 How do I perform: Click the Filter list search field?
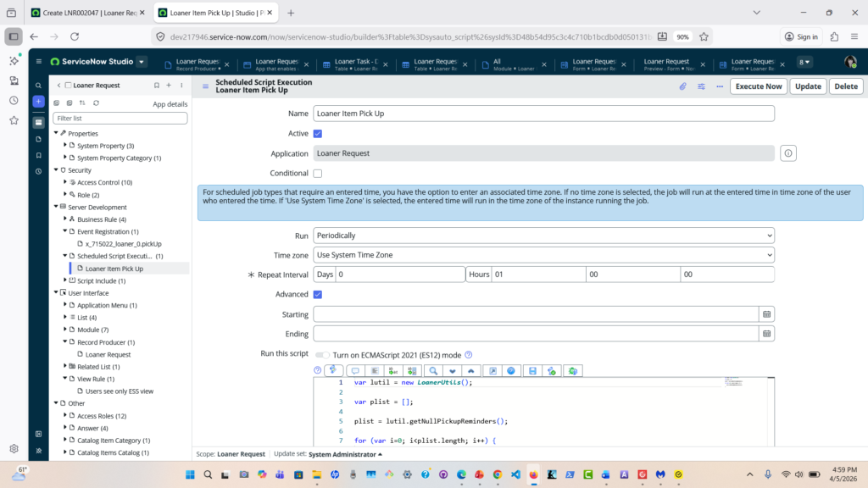(x=120, y=119)
